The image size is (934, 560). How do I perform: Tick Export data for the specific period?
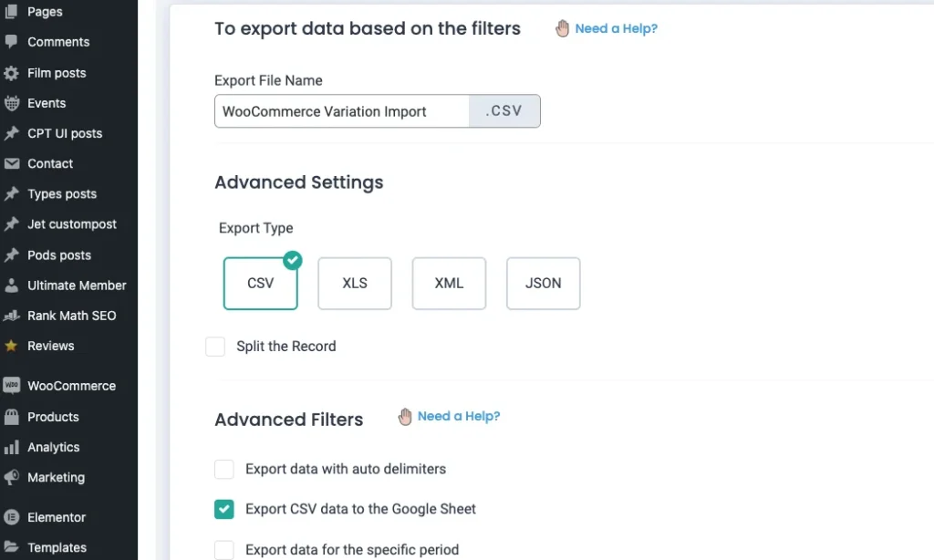[224, 549]
